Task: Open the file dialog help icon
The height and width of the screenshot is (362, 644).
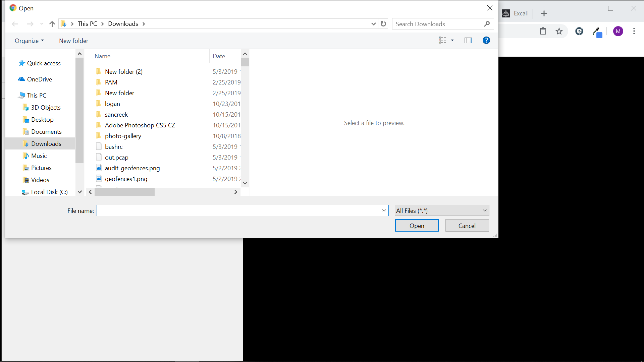Action: [486, 41]
